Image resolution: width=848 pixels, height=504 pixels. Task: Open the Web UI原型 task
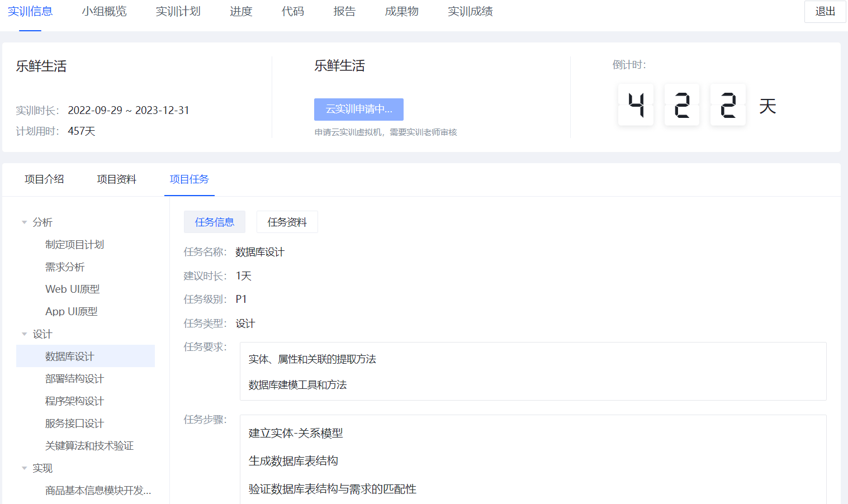(x=73, y=289)
